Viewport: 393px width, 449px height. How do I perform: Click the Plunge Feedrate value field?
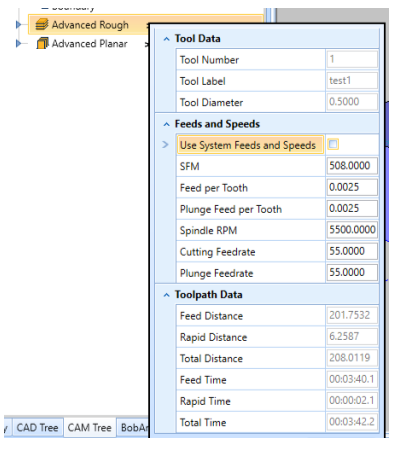pyautogui.click(x=352, y=272)
